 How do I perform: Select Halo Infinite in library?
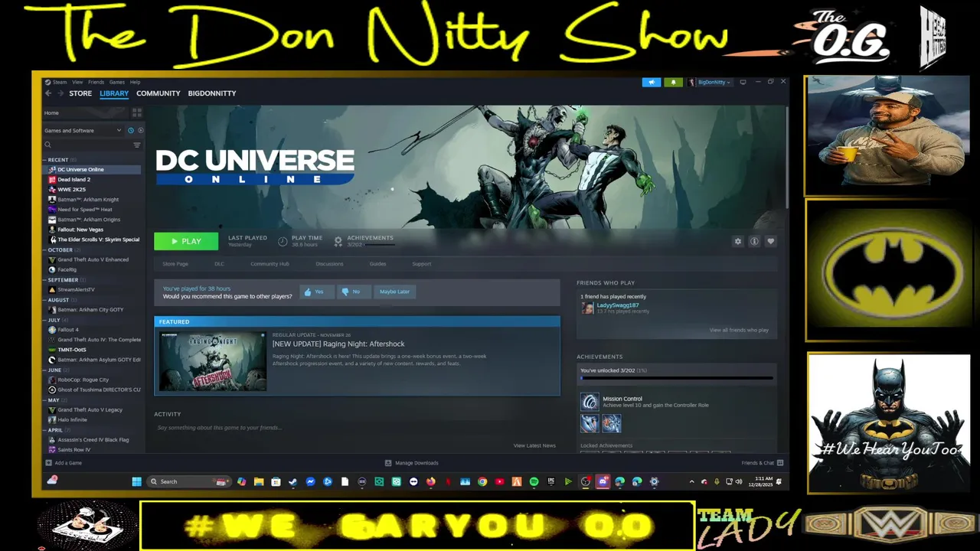(72, 420)
